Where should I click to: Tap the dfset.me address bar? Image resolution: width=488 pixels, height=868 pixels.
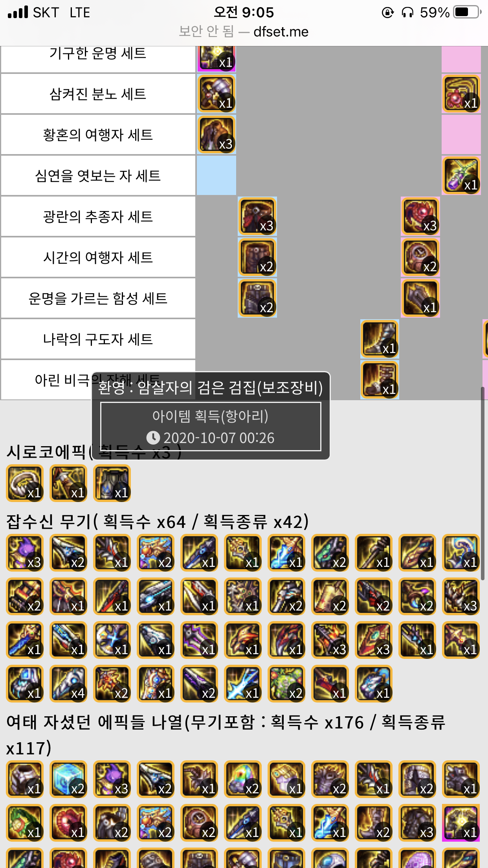[x=244, y=31]
